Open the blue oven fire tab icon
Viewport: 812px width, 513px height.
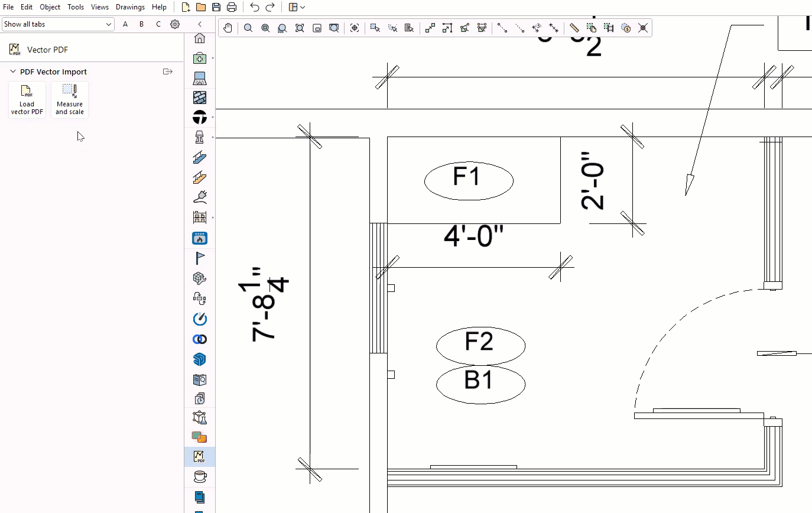(200, 238)
